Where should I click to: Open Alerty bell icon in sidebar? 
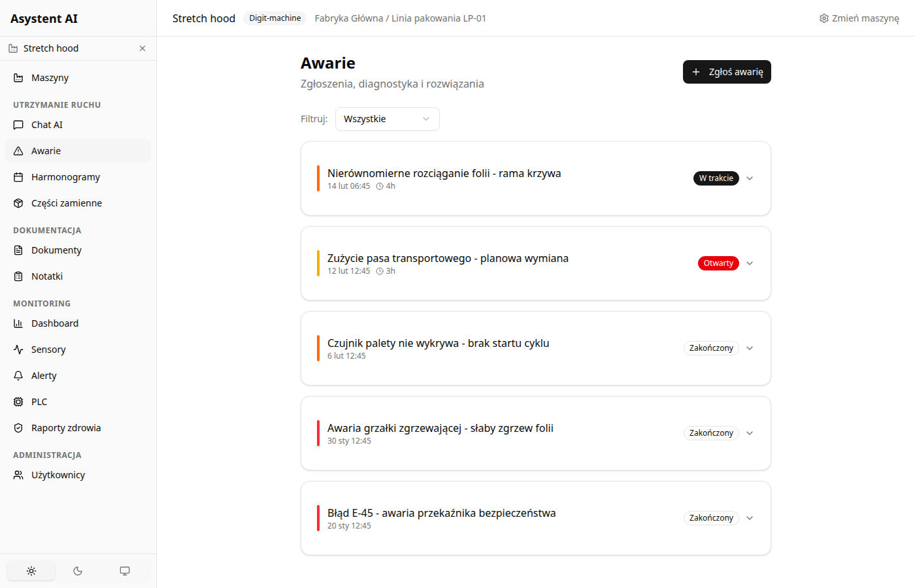(x=18, y=376)
